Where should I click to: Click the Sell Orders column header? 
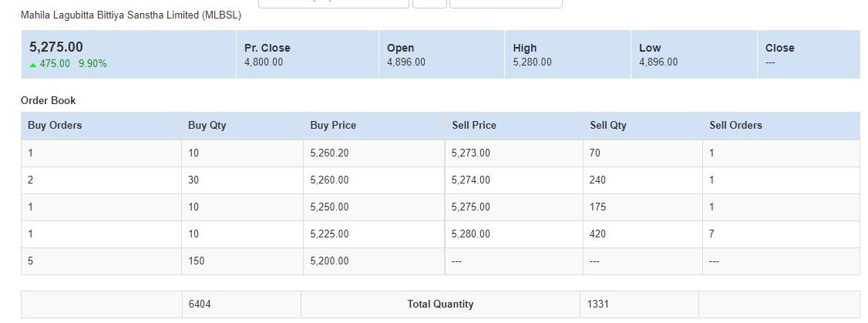coord(735,125)
